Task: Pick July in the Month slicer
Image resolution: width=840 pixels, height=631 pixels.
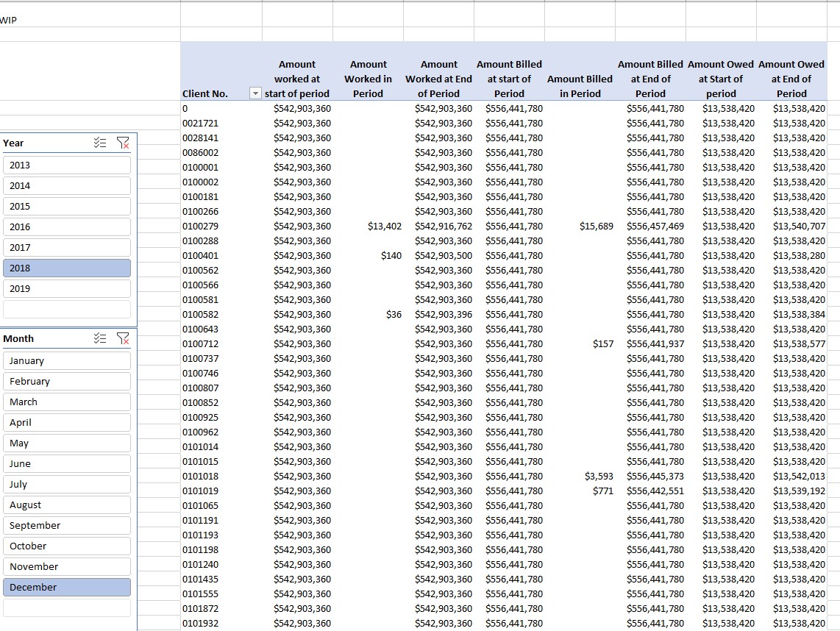Action: pos(67,484)
